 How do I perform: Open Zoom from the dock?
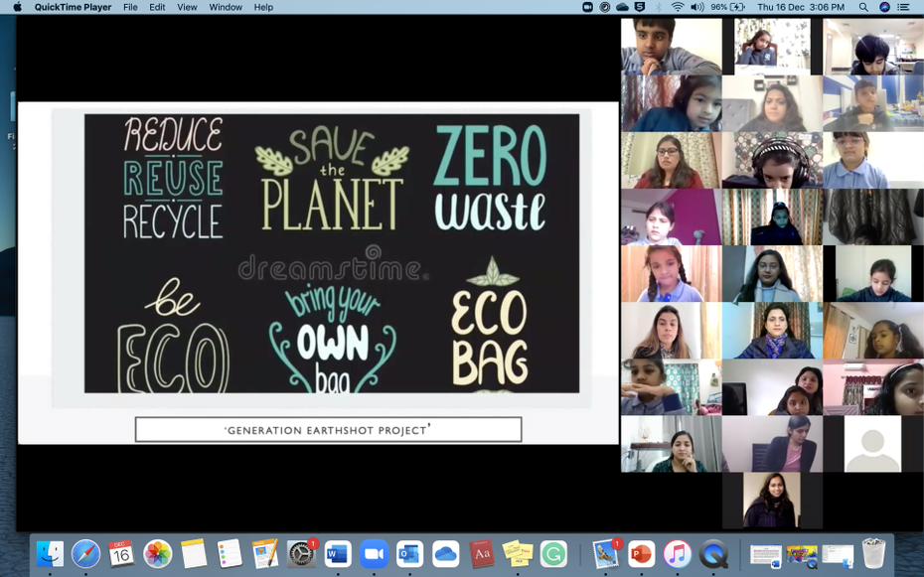coord(374,553)
